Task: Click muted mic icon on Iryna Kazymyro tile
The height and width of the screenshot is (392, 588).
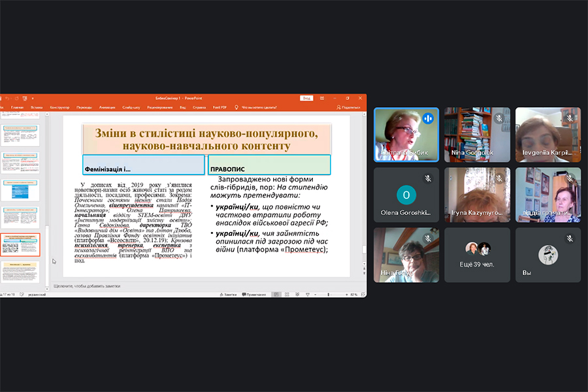Action: 498,178
